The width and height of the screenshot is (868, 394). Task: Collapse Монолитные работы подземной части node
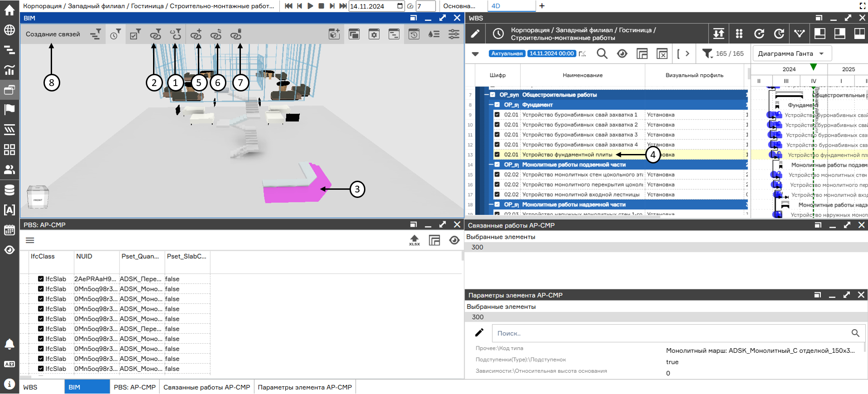pyautogui.click(x=491, y=165)
